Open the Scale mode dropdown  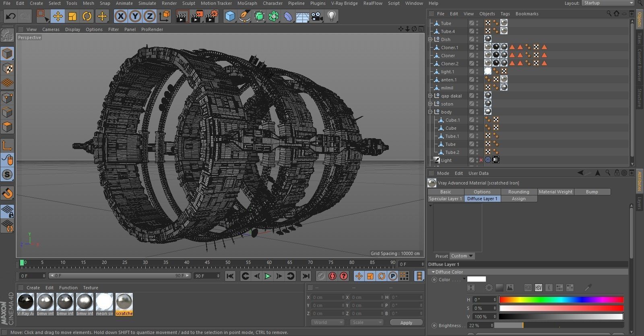point(366,322)
